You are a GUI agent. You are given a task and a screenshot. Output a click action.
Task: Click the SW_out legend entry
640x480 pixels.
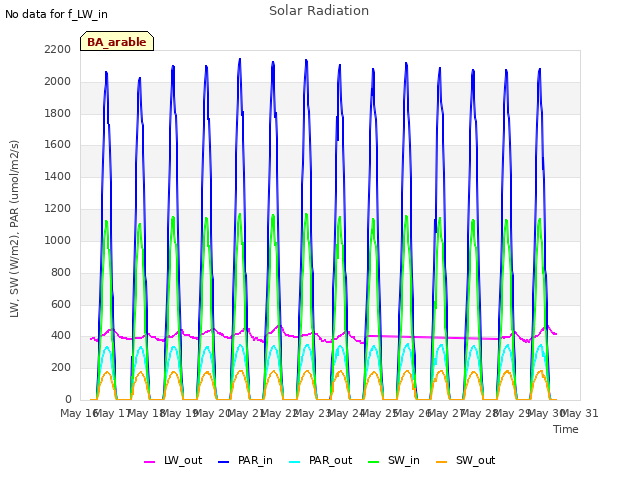(466, 461)
